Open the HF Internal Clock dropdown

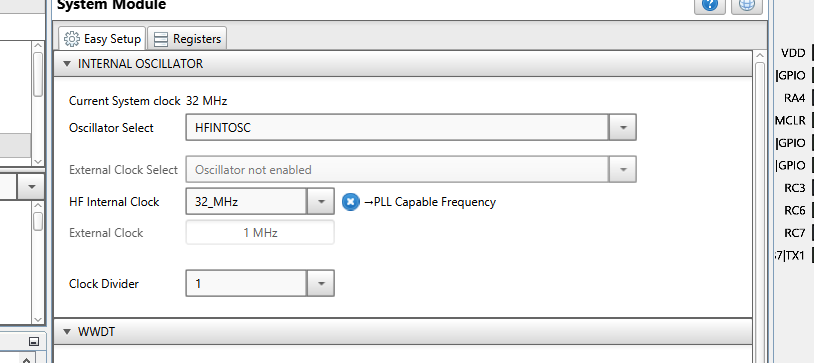click(321, 202)
